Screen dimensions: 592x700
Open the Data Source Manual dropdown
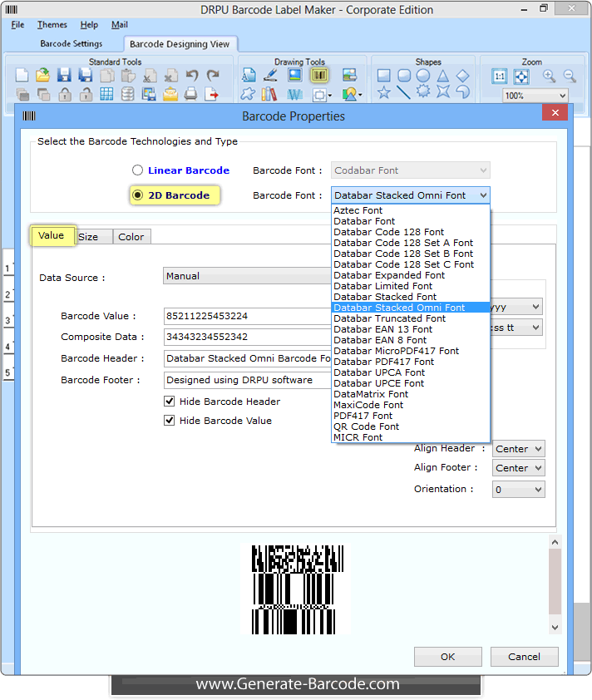tap(247, 276)
